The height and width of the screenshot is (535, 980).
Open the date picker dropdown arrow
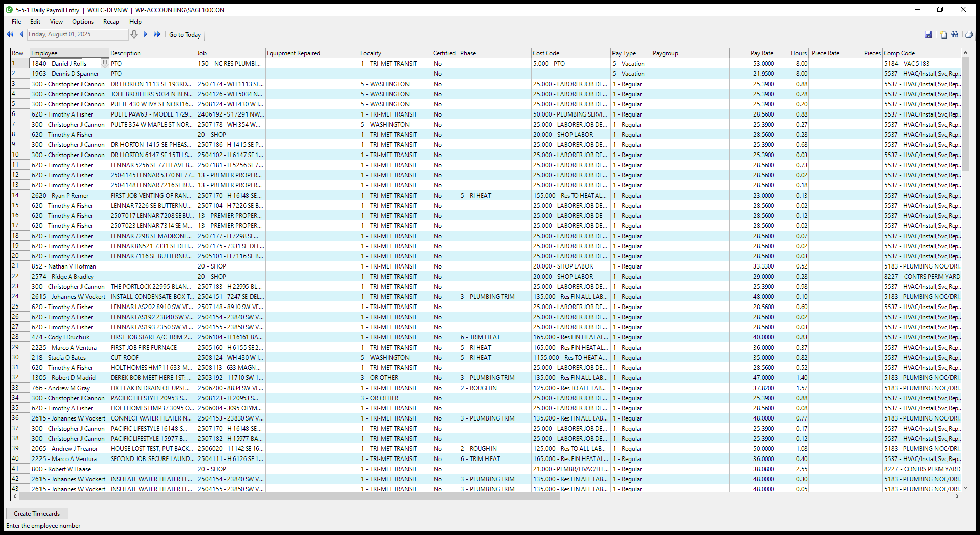tap(134, 34)
